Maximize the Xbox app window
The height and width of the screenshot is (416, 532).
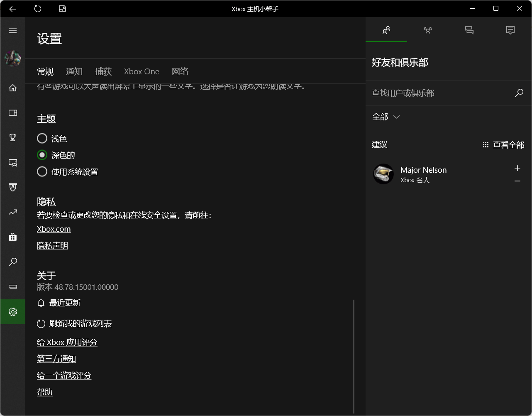496,9
